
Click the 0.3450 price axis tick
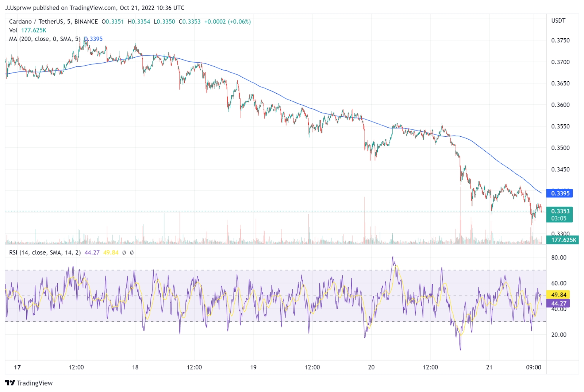tap(560, 170)
